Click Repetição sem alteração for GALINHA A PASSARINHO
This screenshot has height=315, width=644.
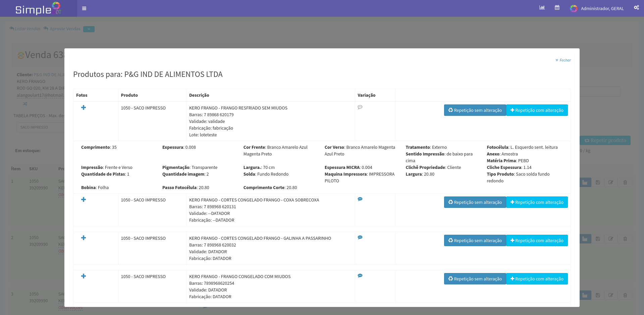tap(475, 240)
